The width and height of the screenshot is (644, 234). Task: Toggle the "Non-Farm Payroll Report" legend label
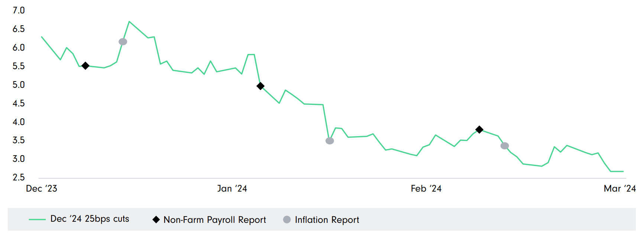(215, 220)
